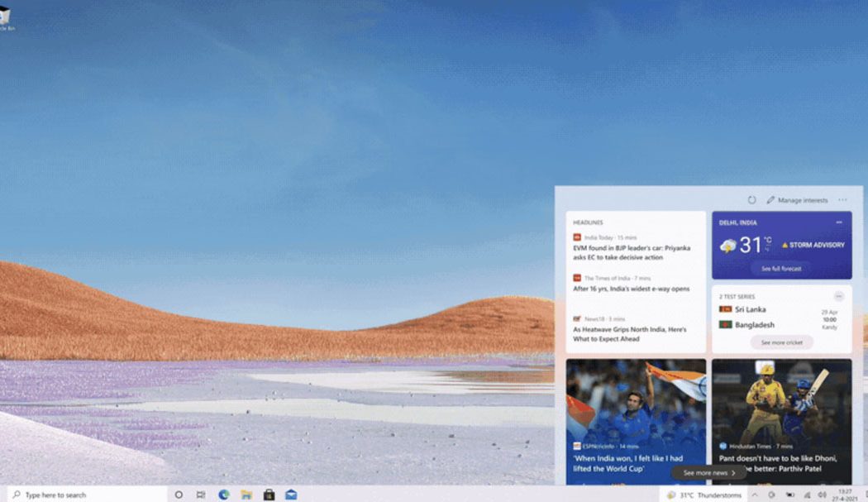
Task: Open the cricket card's more options button
Action: point(838,296)
